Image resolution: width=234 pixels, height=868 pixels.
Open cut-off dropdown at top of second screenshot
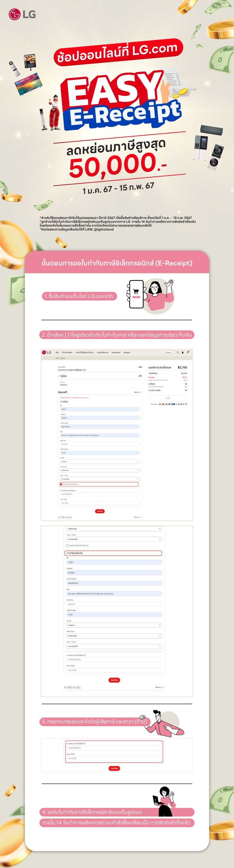pyautogui.click(x=114, y=529)
